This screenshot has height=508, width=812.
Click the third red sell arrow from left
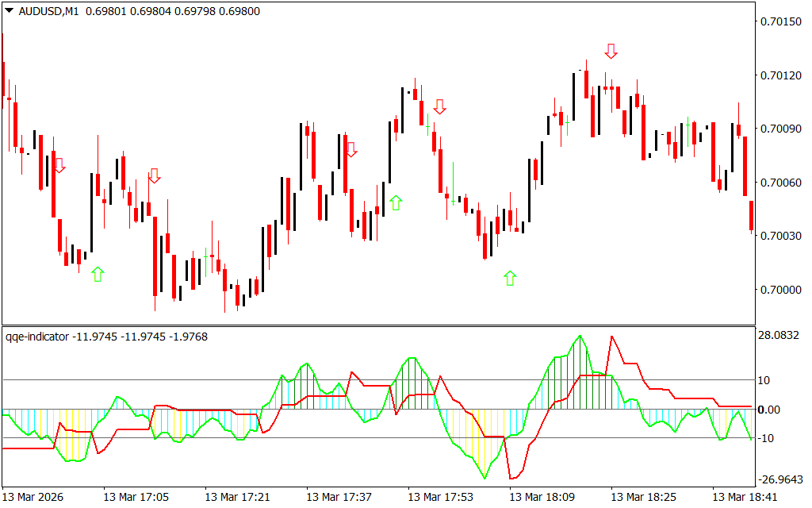[351, 148]
